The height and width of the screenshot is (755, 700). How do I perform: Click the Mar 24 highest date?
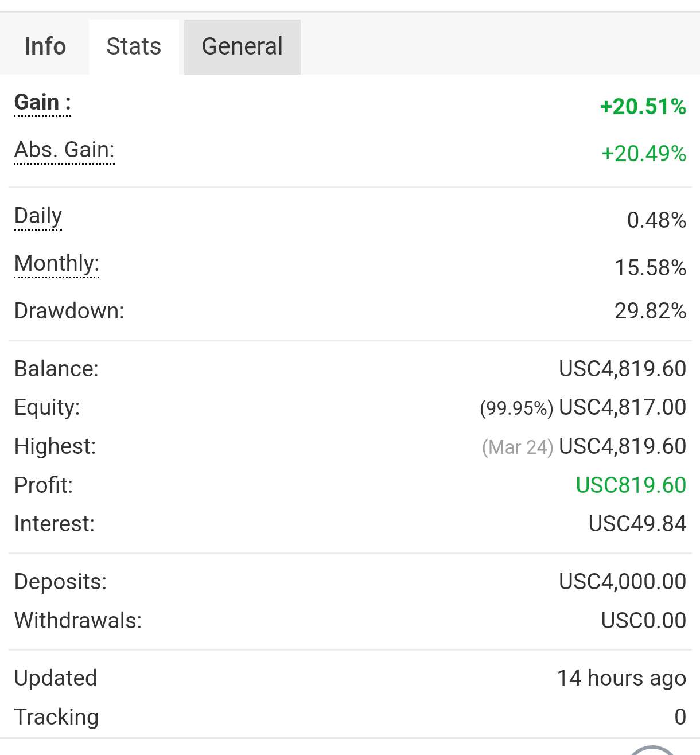[x=518, y=447]
